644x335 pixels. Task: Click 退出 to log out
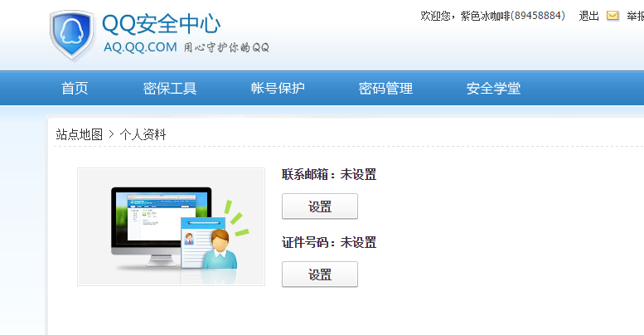[589, 16]
